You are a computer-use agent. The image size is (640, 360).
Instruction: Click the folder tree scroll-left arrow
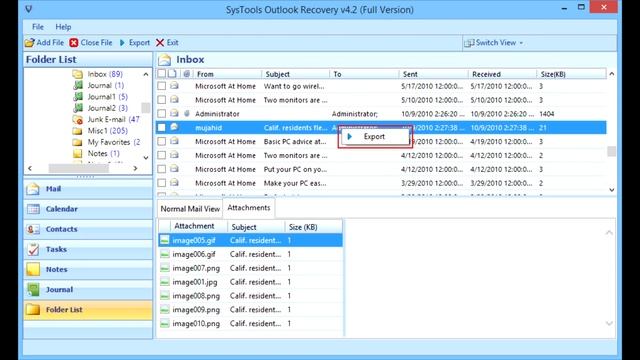click(x=30, y=168)
